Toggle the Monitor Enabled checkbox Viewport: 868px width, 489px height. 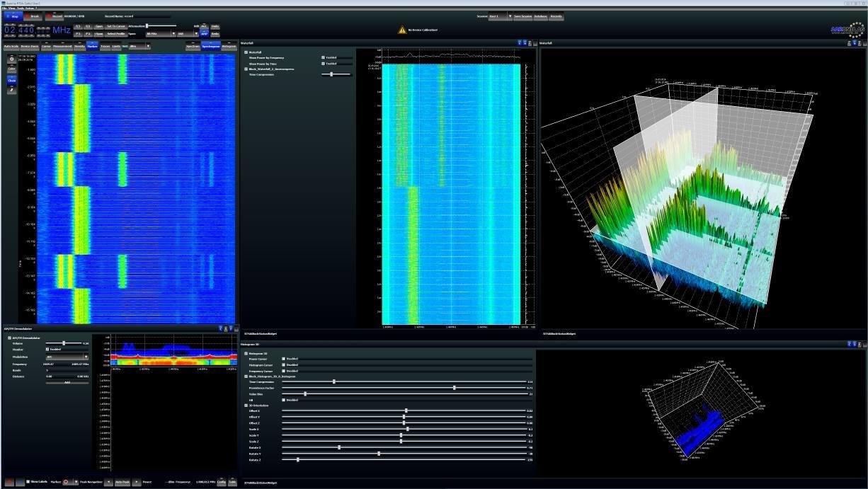tap(47, 350)
